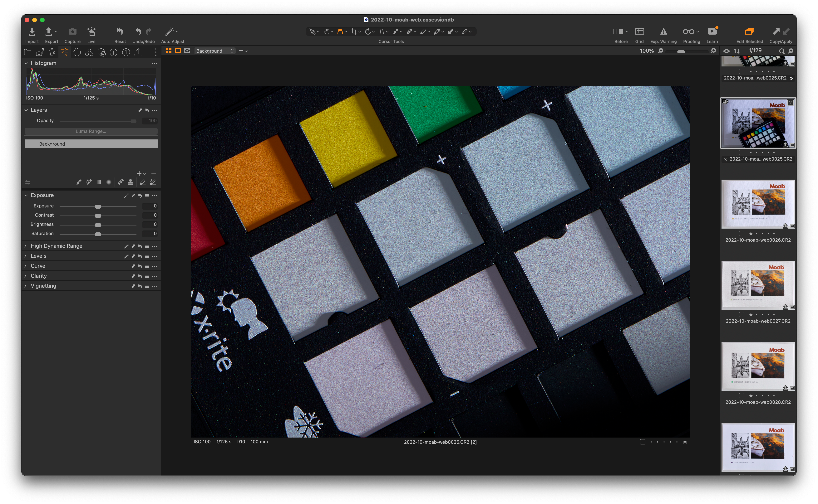Toggle the Grid overlay in the viewer
This screenshot has height=504, width=818.
pos(640,32)
